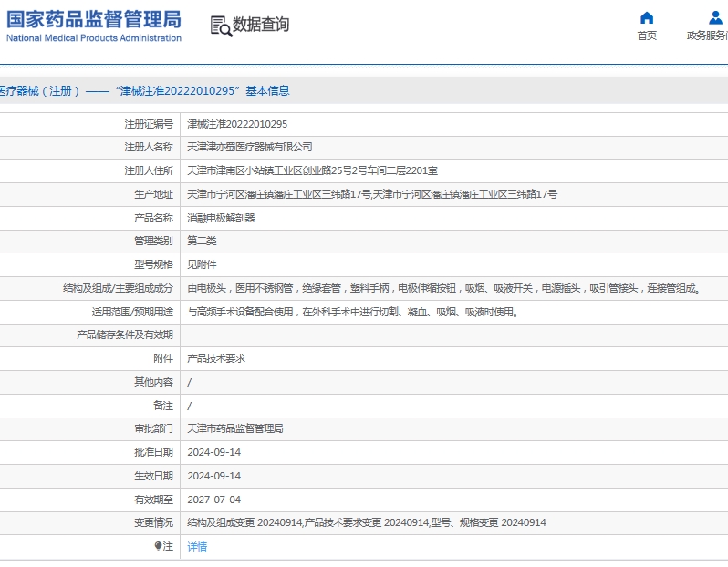Select registration number 津械注准20222010295 value
The image size is (728, 567).
coord(237,124)
